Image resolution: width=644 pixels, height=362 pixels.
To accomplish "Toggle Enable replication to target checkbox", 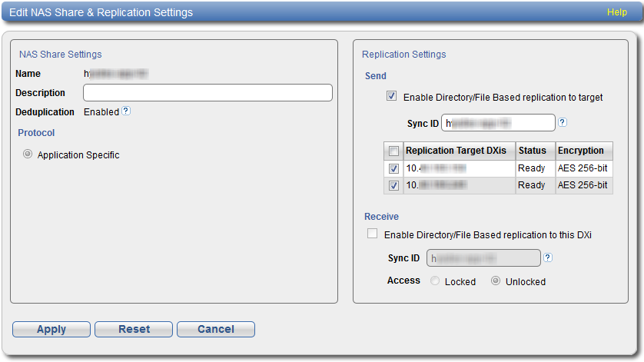I will [x=392, y=97].
